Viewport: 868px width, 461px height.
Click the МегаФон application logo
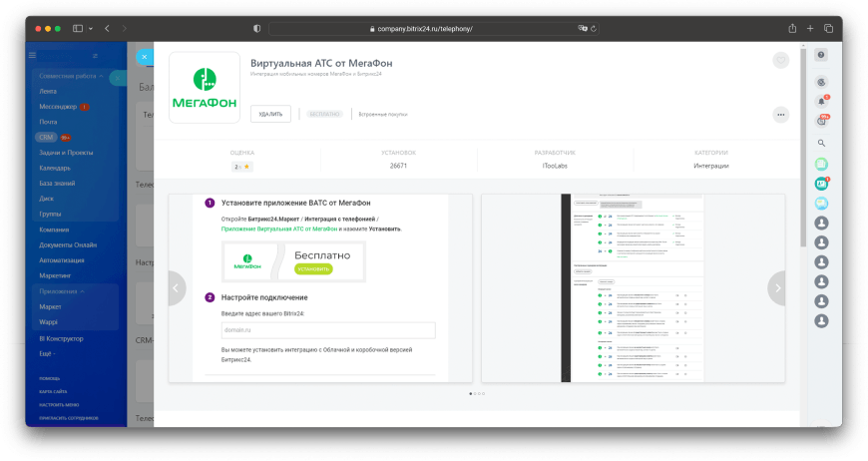[205, 88]
